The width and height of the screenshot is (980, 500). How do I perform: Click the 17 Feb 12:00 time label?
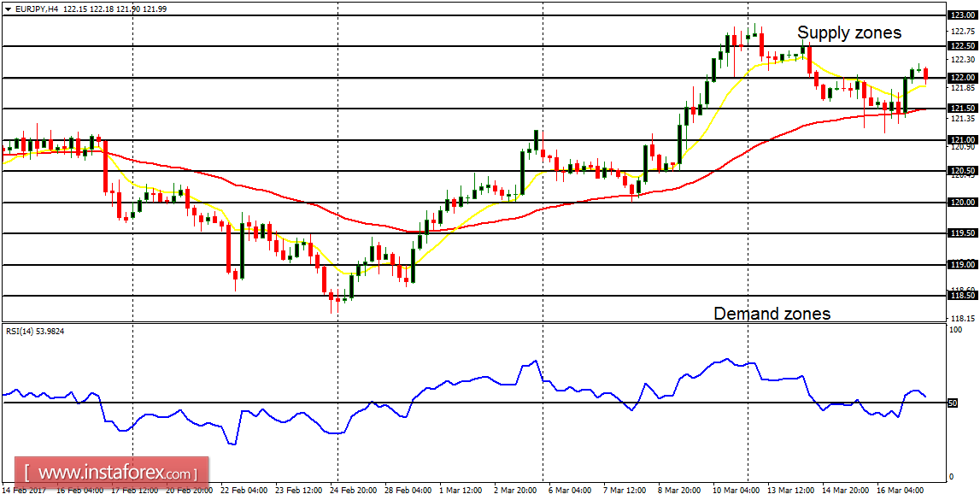tap(135, 491)
